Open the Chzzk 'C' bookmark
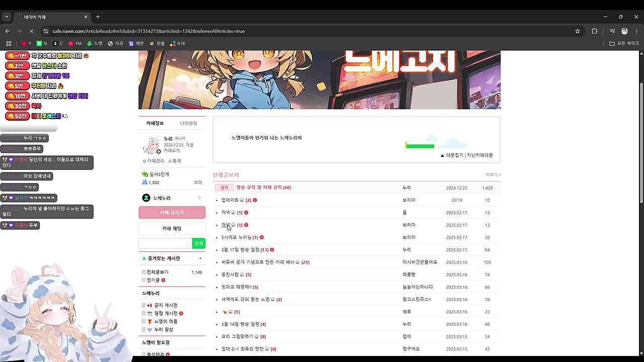The image size is (644, 362). coord(58,44)
